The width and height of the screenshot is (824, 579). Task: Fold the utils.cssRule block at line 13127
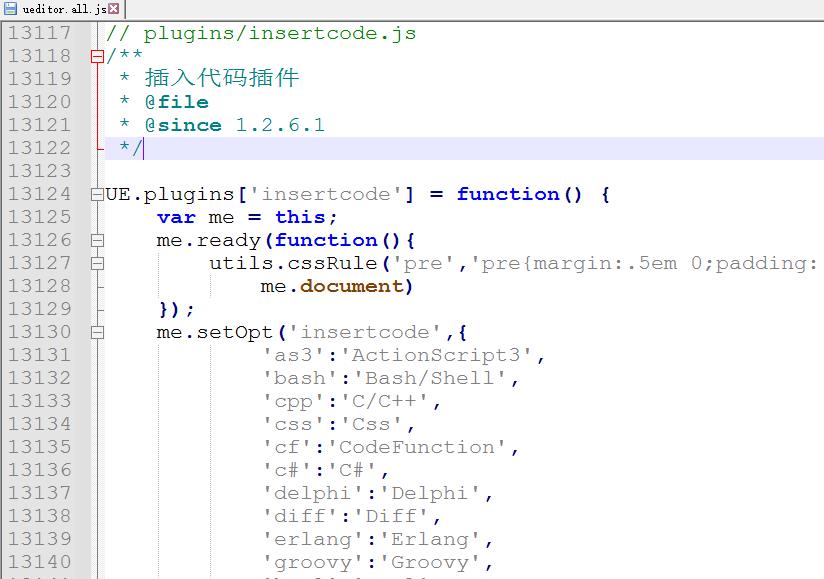[97, 263]
